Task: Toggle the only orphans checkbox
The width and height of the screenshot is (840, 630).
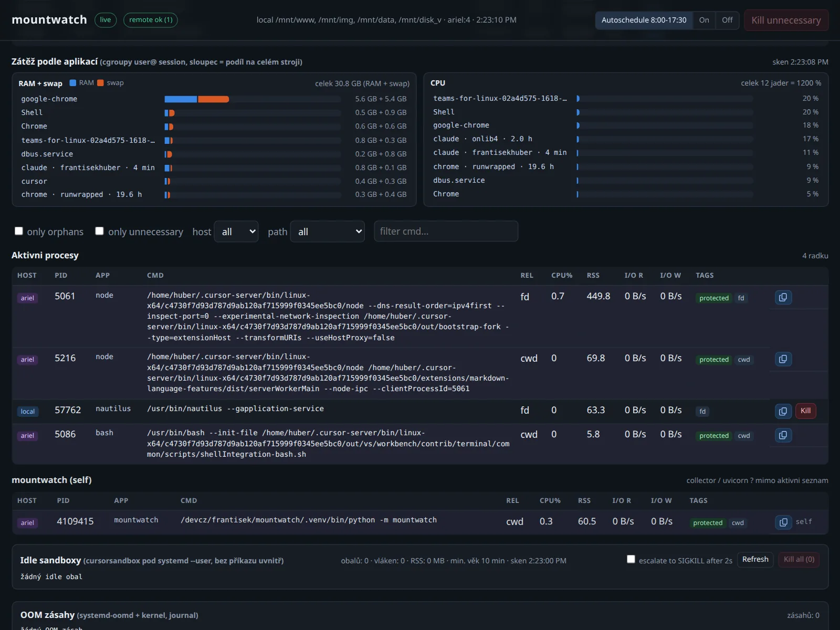Action: coord(19,231)
